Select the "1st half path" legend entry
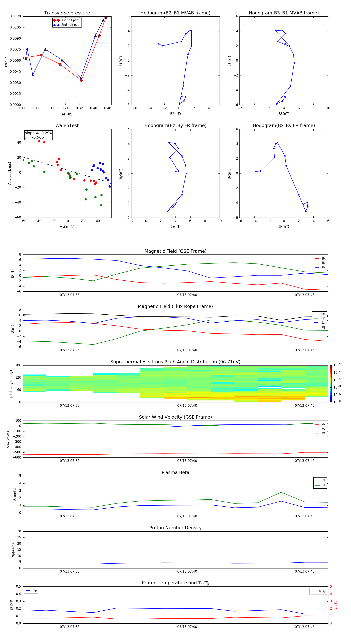Screen dimensions: 351x644 (66, 20)
